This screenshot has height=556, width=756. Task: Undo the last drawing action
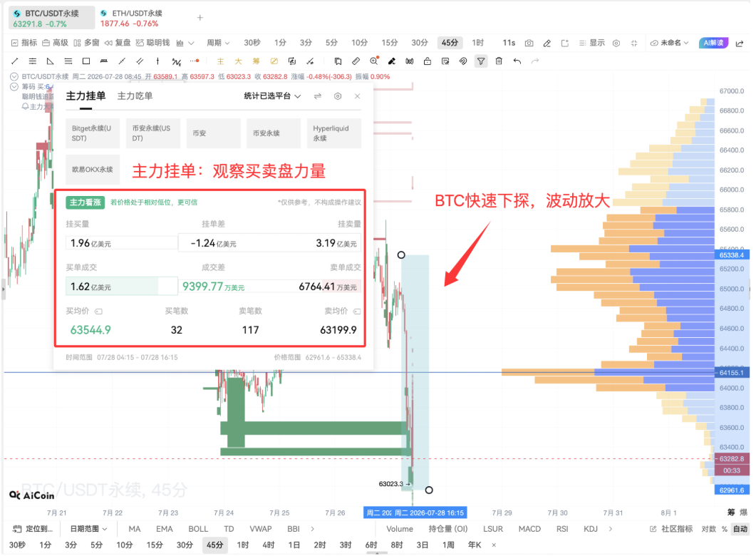[x=517, y=61]
